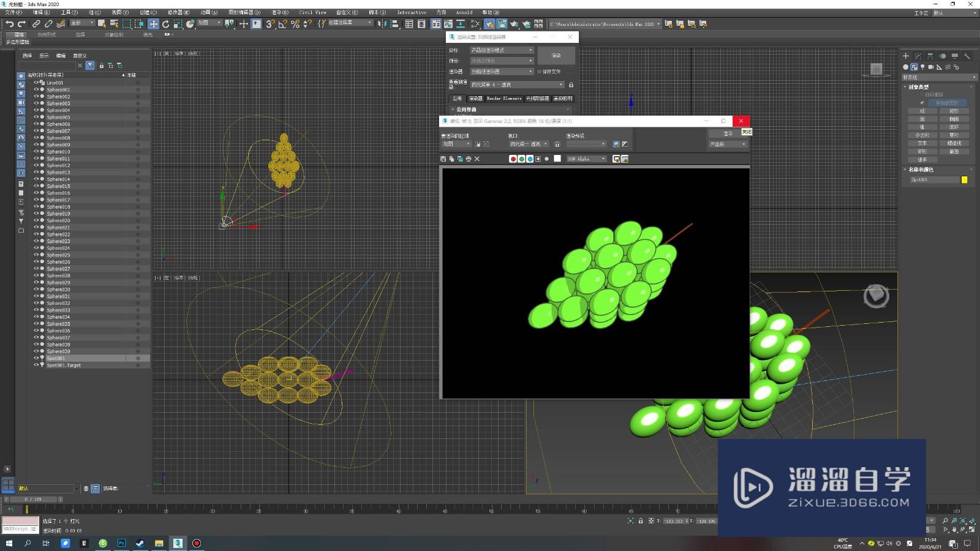Open the File menu

13,12
